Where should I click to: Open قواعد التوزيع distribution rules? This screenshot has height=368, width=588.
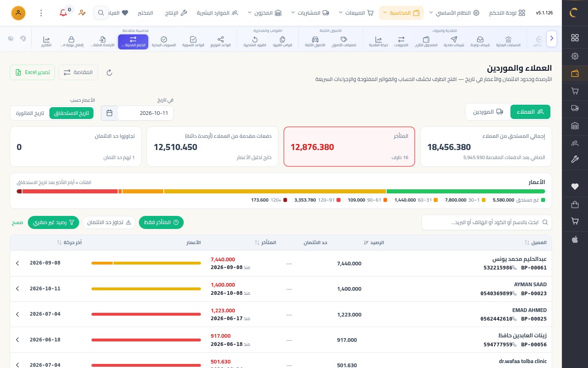pyautogui.click(x=220, y=41)
